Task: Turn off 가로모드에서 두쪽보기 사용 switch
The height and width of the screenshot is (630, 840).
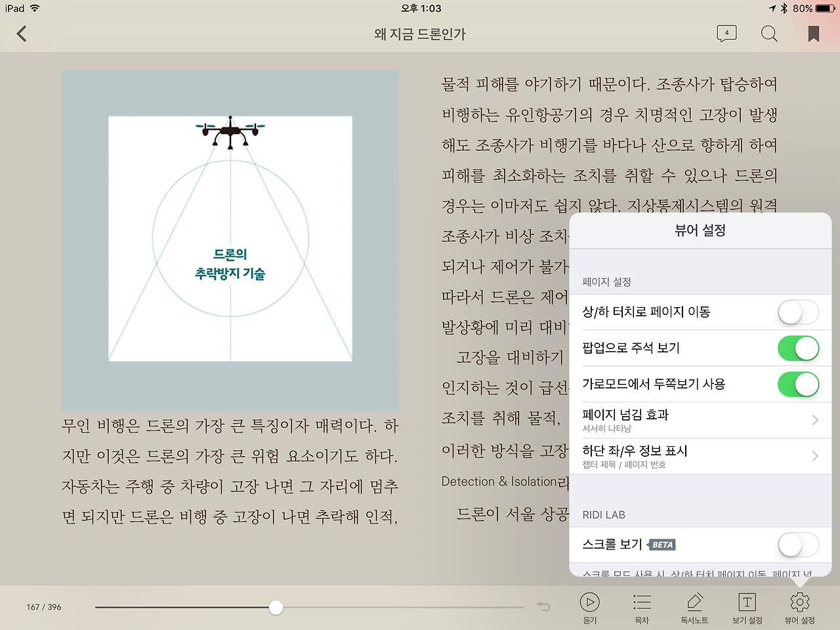Action: tap(798, 385)
